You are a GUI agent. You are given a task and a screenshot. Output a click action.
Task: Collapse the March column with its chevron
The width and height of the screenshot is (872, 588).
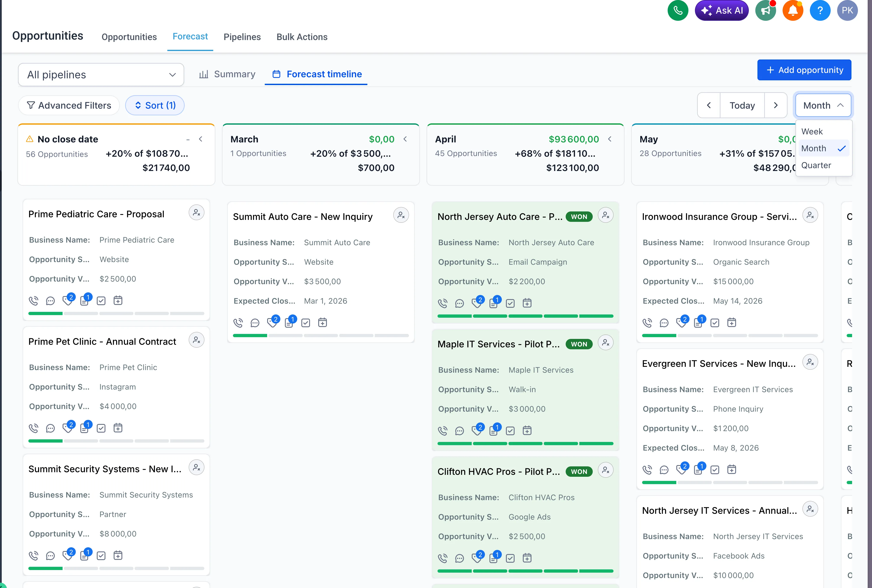405,139
